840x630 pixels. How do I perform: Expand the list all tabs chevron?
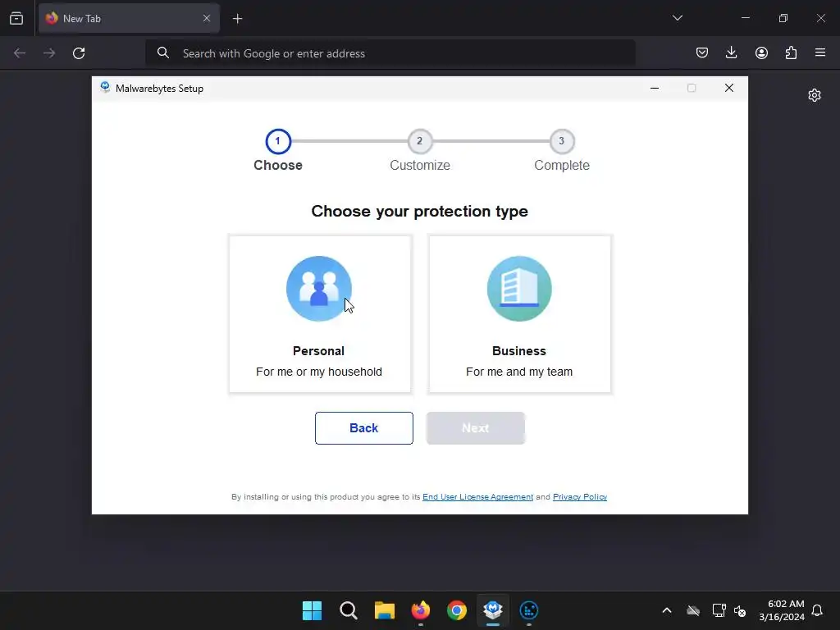click(677, 18)
